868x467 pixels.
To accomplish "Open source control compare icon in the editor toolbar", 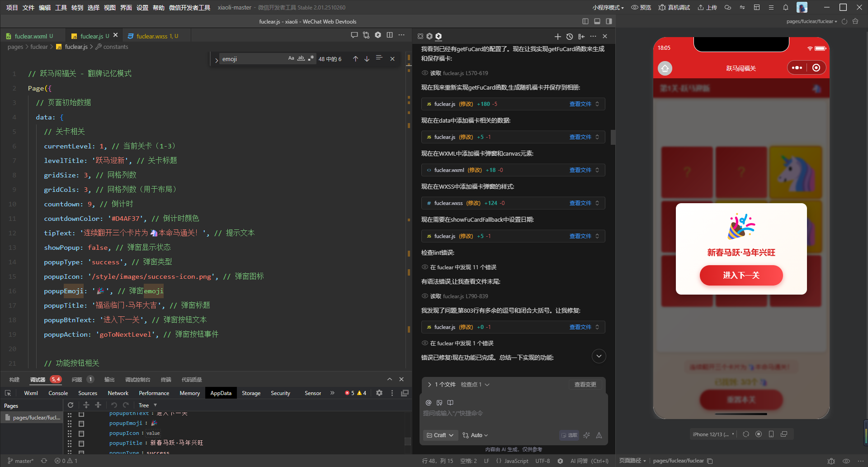I will (x=366, y=35).
